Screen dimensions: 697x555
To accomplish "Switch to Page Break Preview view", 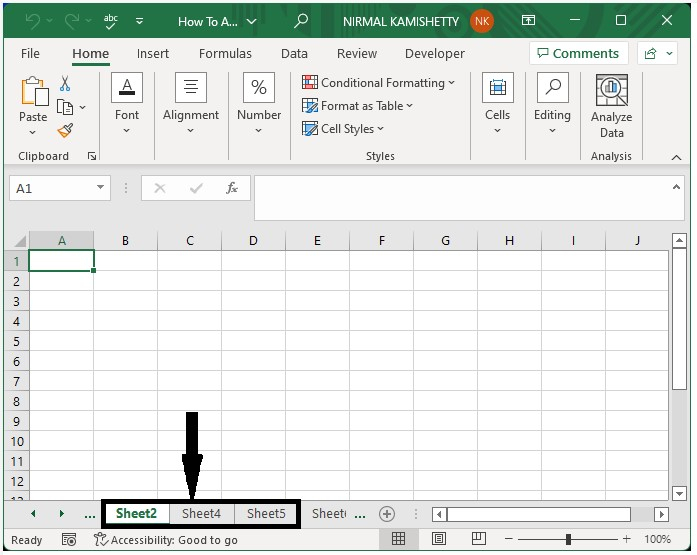I will [x=479, y=540].
